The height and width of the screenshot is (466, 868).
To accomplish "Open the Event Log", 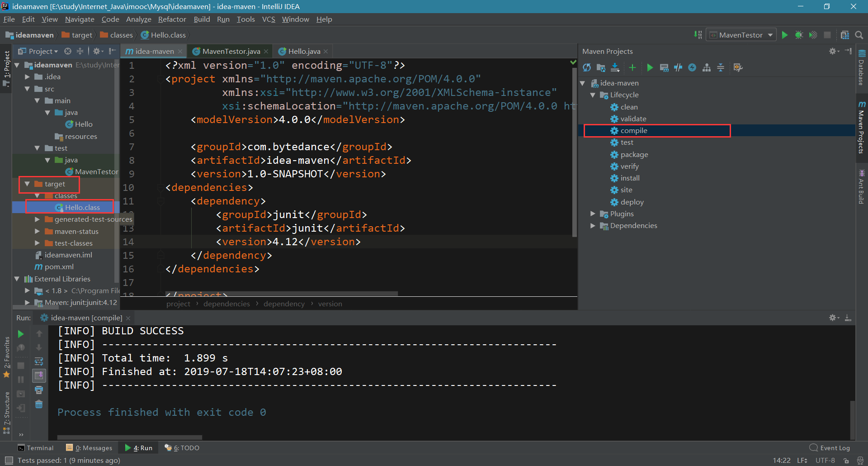I will [830, 447].
